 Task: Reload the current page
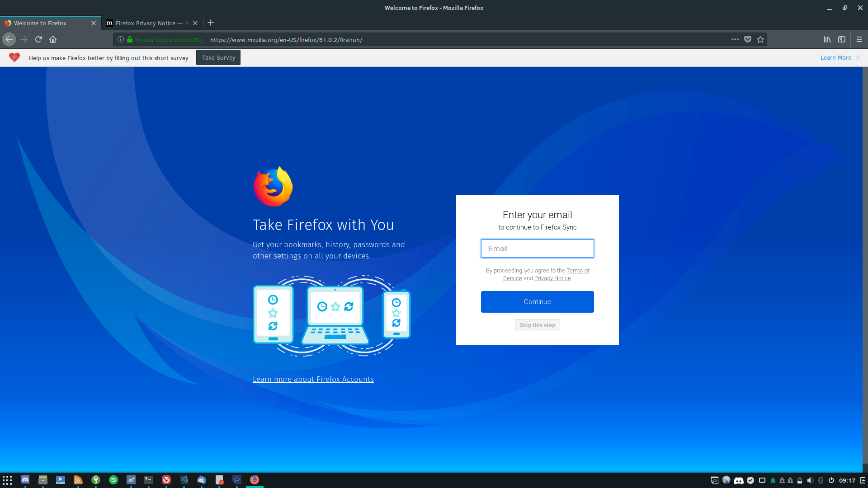[x=38, y=39]
